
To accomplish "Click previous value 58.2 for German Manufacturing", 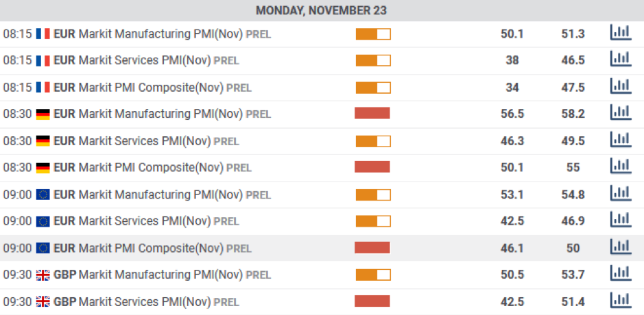I will click(573, 114).
